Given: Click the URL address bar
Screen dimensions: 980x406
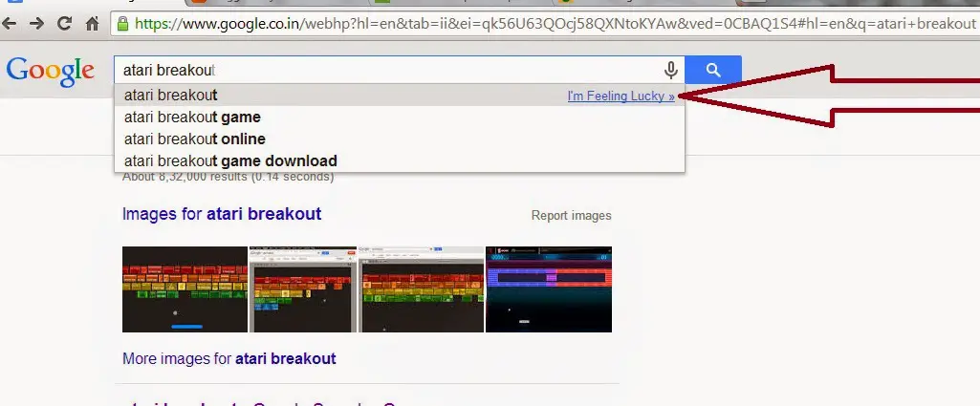Looking at the screenshot, I should 547,24.
